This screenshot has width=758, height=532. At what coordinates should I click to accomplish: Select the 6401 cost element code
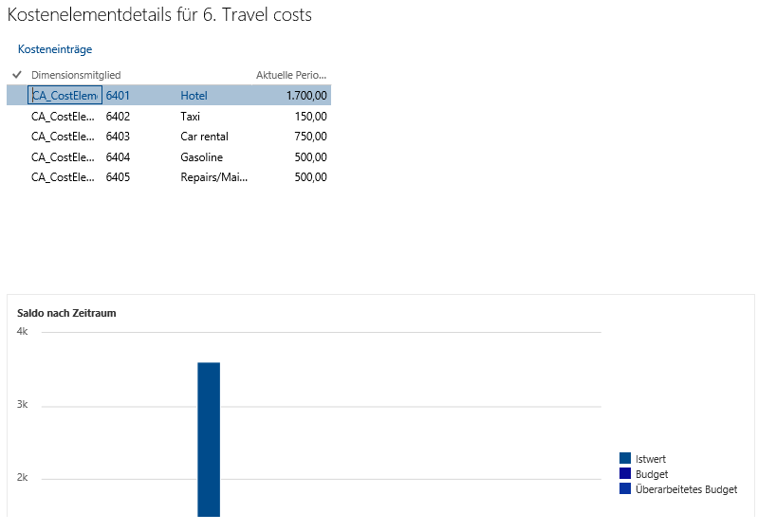[118, 95]
